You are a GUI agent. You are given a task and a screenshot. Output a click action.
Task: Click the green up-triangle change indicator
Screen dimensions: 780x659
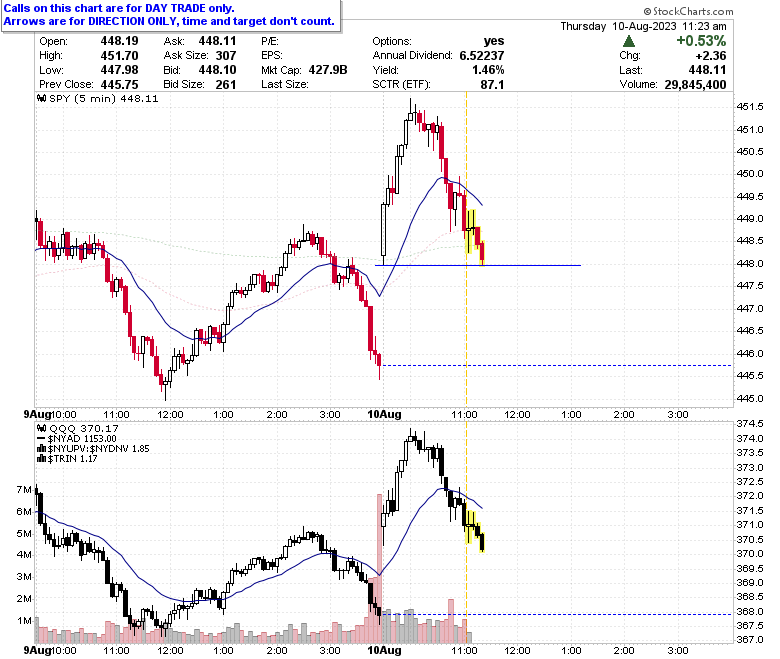[x=628, y=41]
